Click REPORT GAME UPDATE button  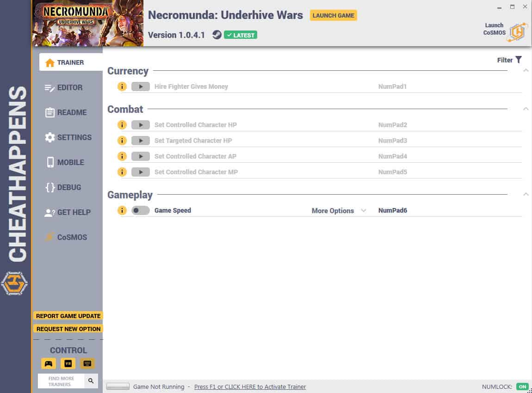pos(68,316)
